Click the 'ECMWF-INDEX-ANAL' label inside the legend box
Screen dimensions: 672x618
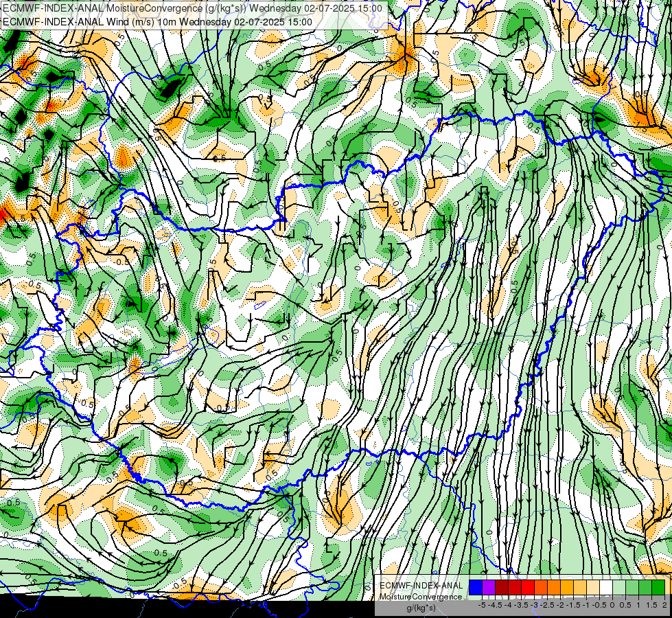[x=421, y=586]
